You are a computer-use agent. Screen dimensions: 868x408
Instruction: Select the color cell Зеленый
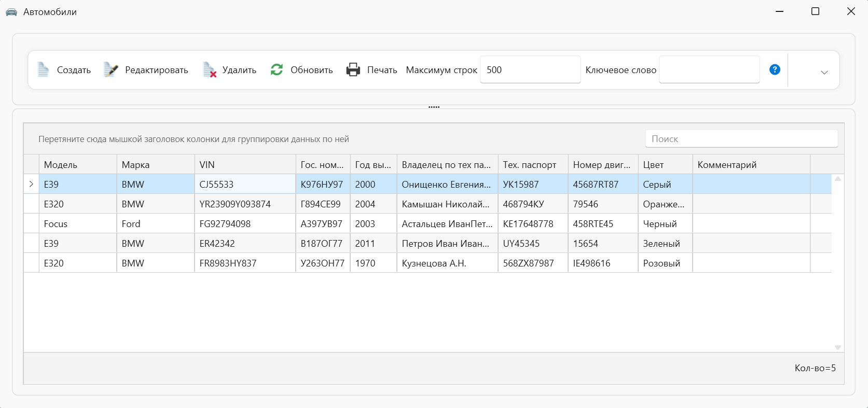click(x=666, y=243)
